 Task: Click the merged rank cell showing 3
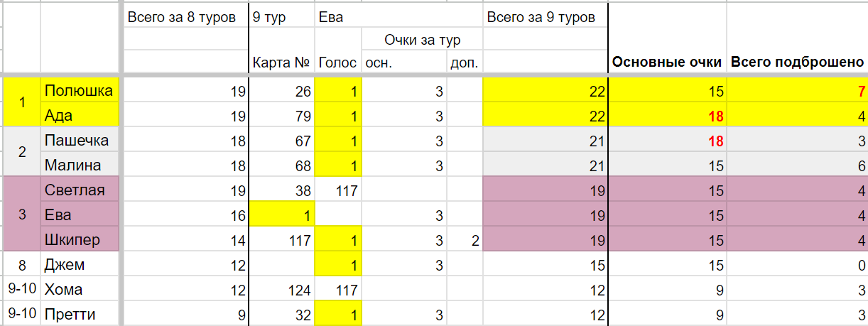point(21,215)
